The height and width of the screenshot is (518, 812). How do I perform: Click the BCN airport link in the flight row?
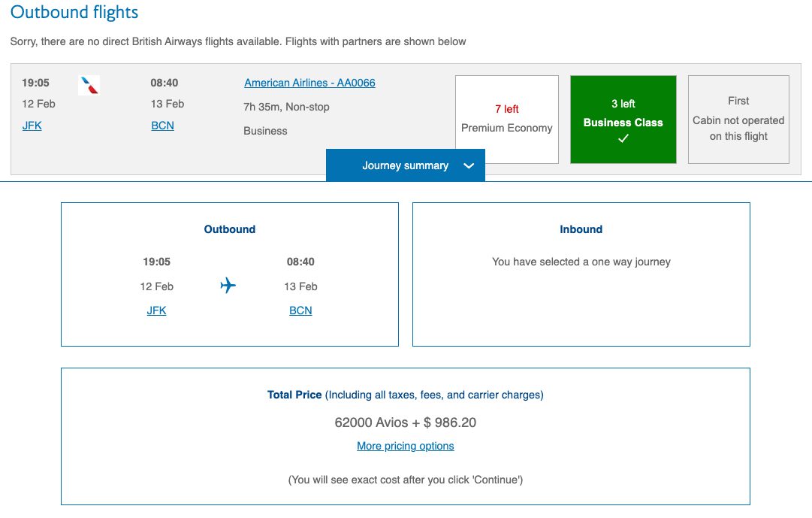(x=162, y=126)
